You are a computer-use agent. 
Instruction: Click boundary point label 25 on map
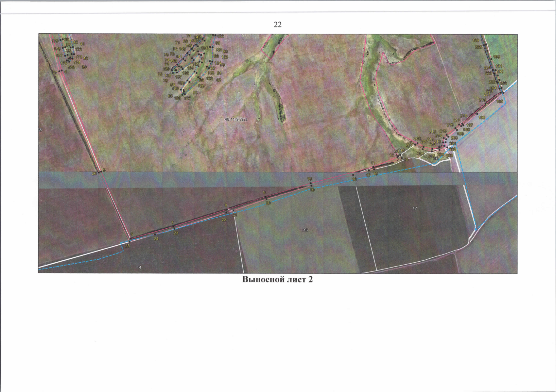tap(128, 246)
